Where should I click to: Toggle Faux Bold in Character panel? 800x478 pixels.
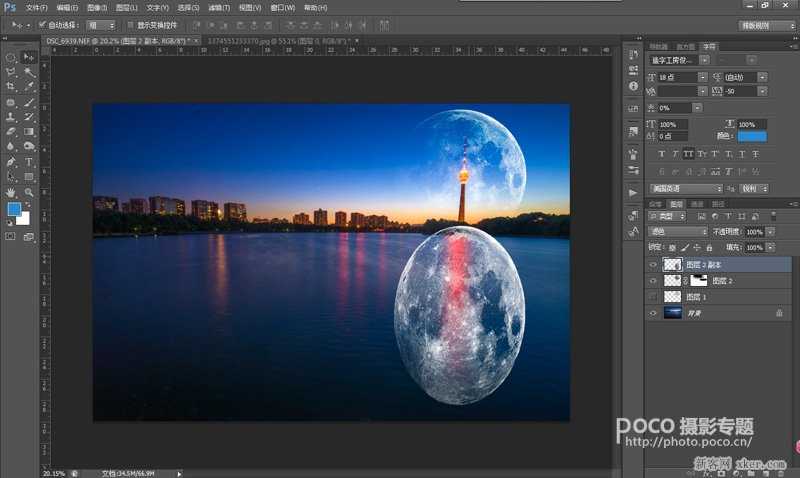(x=662, y=154)
